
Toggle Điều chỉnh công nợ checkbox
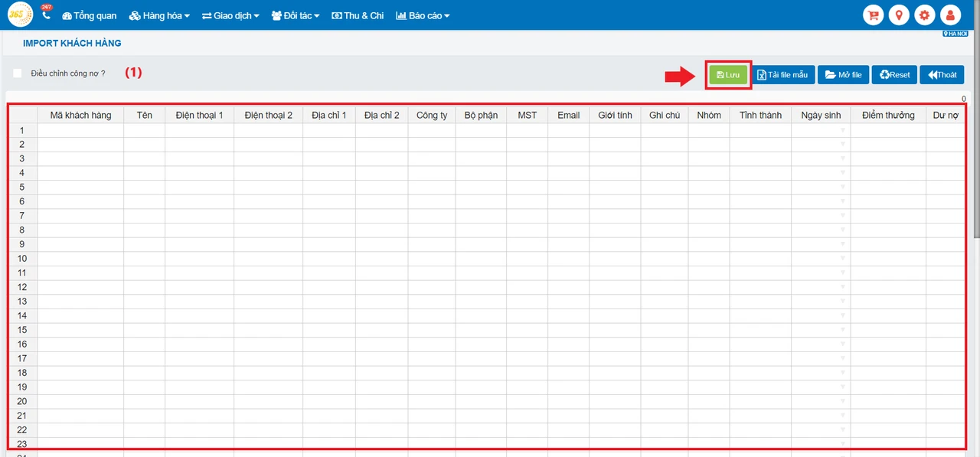pyautogui.click(x=18, y=73)
